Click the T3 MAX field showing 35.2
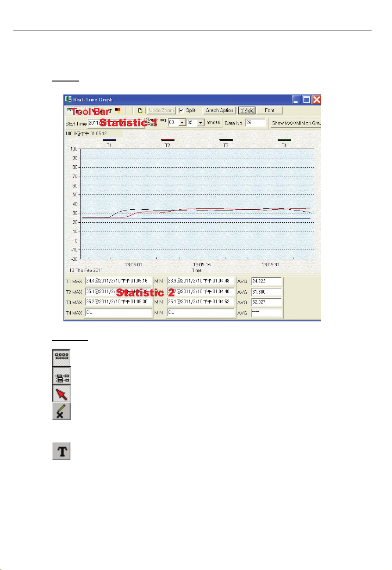Image resolution: width=392 pixels, height=570 pixels. [x=118, y=302]
